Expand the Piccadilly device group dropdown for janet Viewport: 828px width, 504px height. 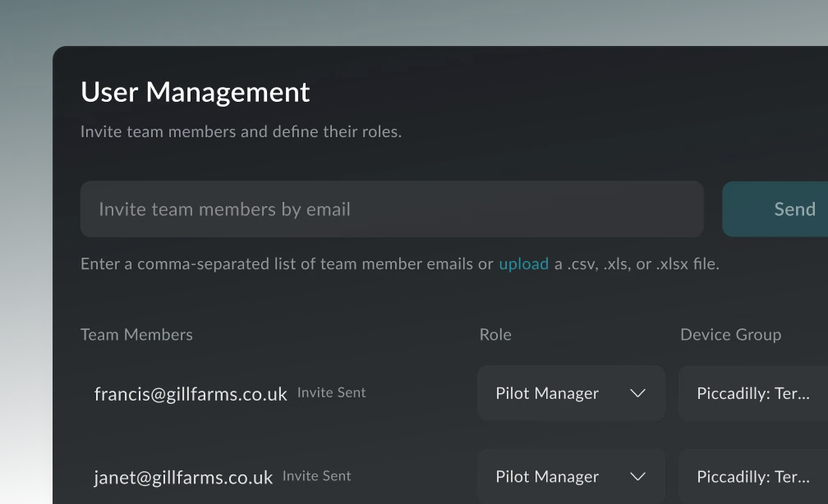752,477
